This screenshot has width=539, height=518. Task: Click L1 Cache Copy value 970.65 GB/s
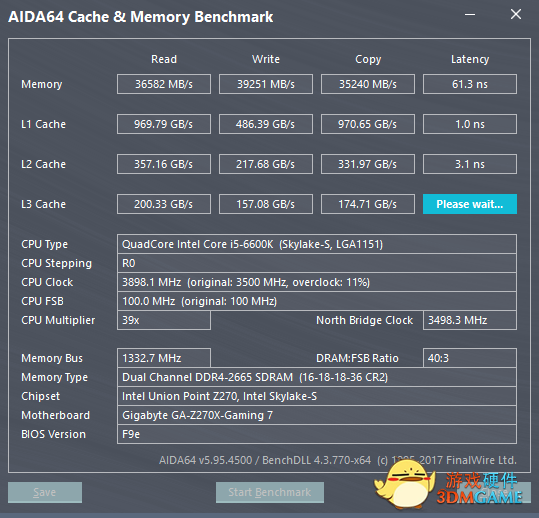pyautogui.click(x=368, y=124)
